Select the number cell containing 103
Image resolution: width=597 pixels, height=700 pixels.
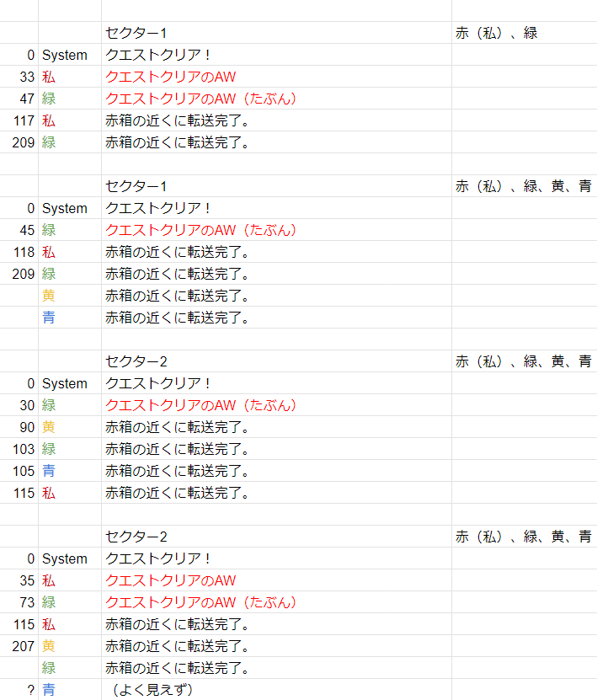[x=19, y=449]
